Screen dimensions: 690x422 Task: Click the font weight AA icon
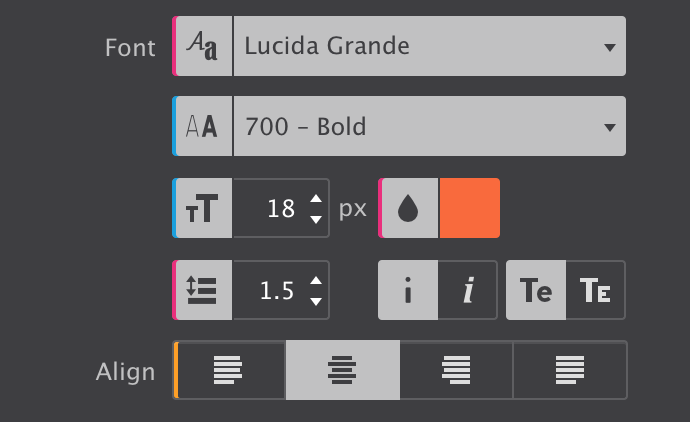[202, 126]
